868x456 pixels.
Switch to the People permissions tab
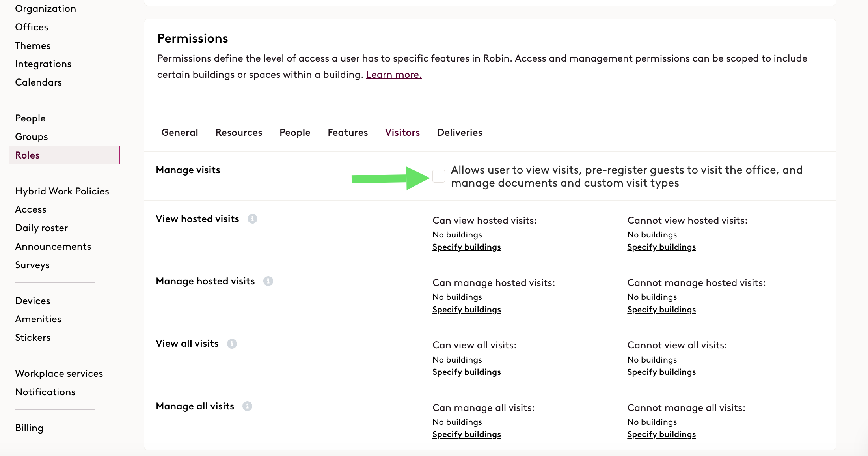[x=295, y=133]
